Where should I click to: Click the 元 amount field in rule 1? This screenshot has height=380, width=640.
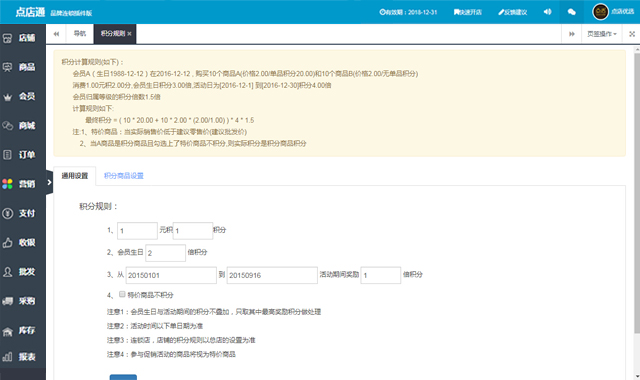137,231
